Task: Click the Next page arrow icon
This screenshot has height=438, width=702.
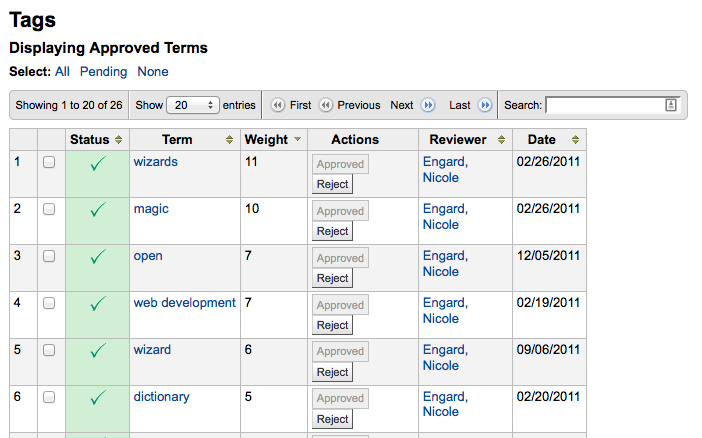Action: point(428,105)
